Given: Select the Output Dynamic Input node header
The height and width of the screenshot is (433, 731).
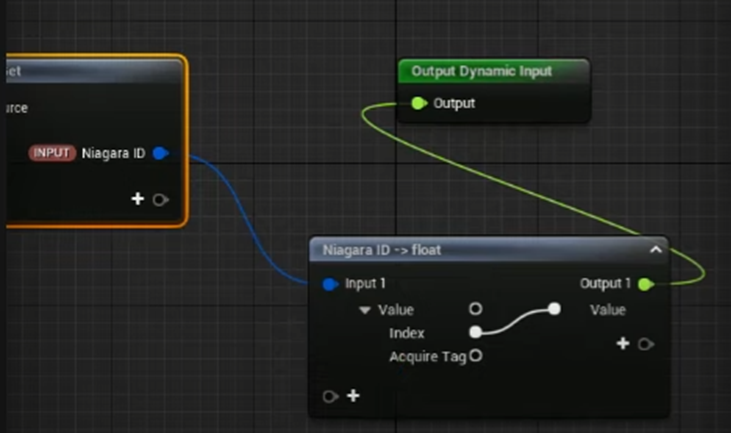Looking at the screenshot, I should tap(494, 71).
